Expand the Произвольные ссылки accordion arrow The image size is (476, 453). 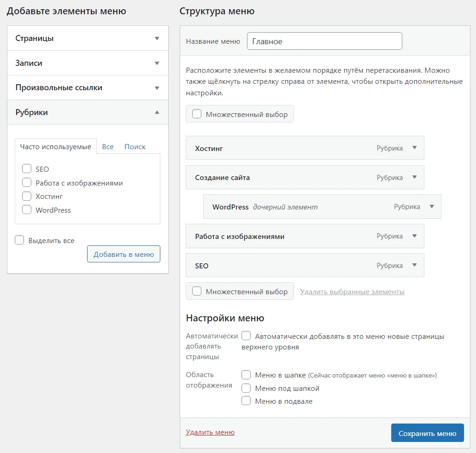point(157,88)
